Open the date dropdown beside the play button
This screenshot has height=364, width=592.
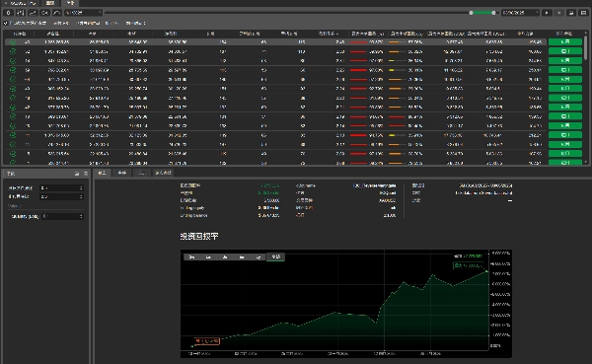click(x=520, y=13)
